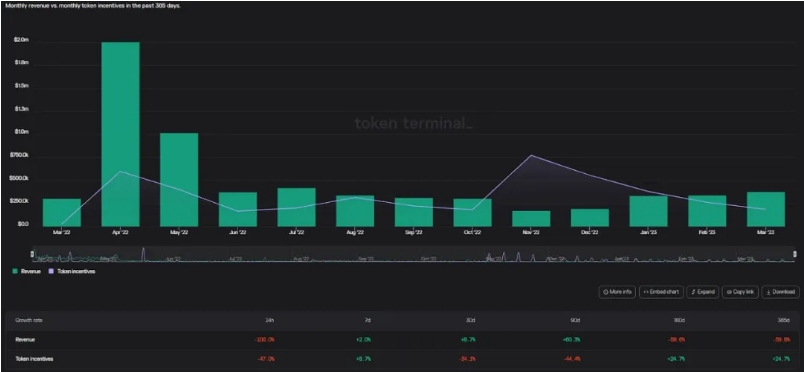Click the 180d column header
804x372 pixels.
[x=678, y=320]
